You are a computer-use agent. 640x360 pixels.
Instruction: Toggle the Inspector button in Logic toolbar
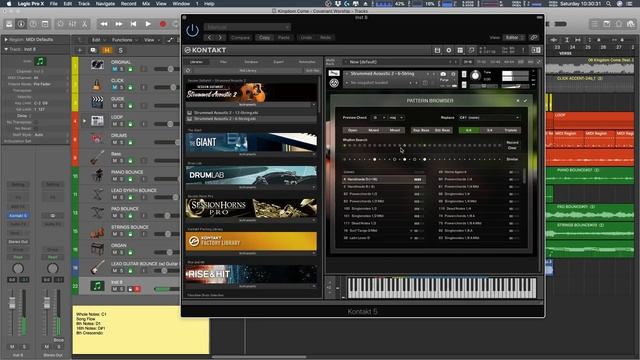point(21,24)
